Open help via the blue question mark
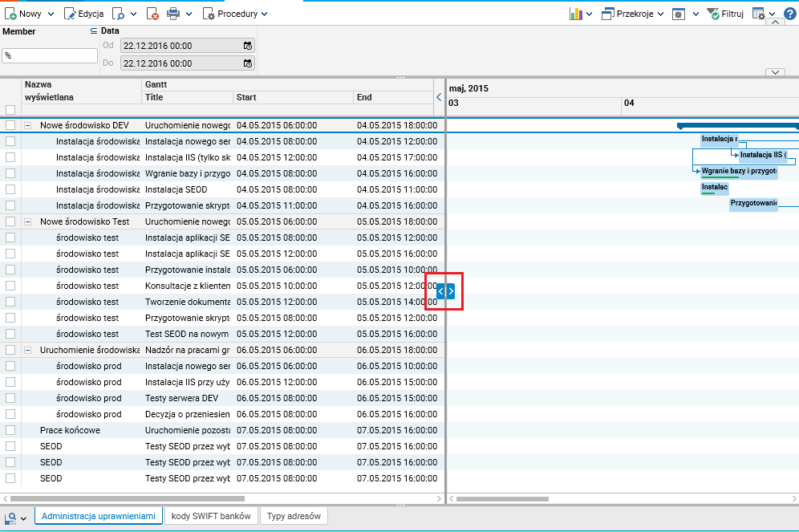 point(789,14)
